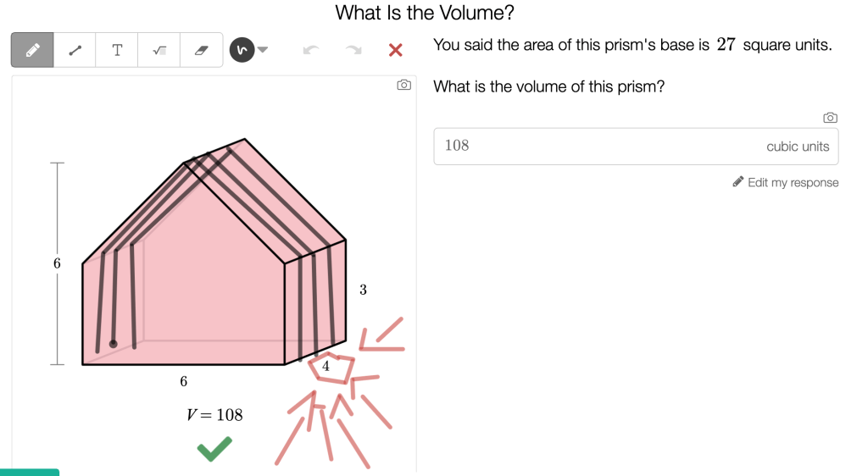Click the green button at bottom left
This screenshot has height=476, width=868.
click(30, 472)
